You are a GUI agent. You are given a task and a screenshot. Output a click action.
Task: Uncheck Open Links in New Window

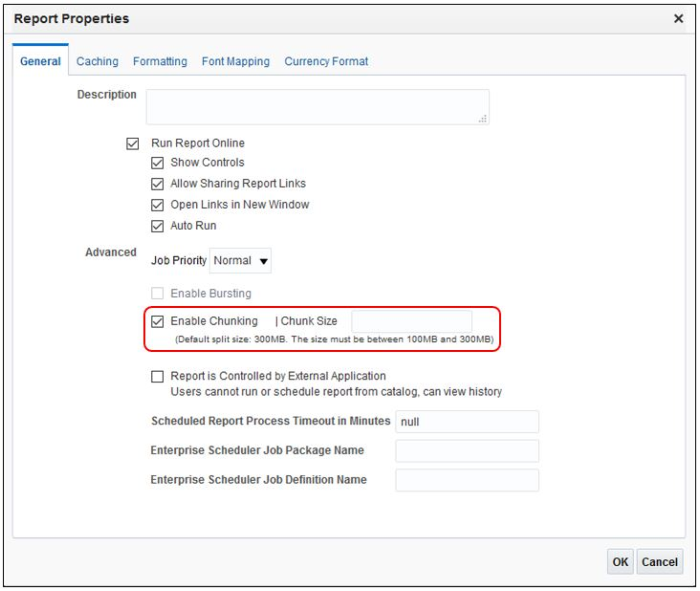click(158, 206)
